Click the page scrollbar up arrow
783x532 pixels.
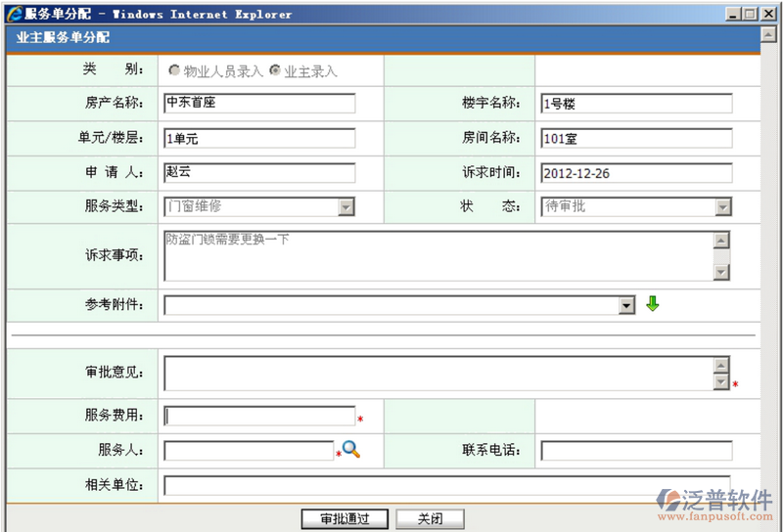(768, 34)
